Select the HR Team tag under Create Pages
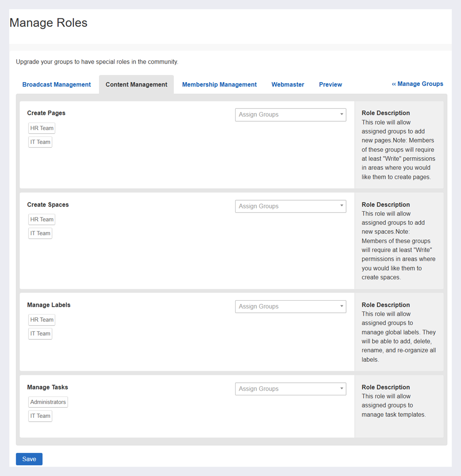 tap(41, 128)
